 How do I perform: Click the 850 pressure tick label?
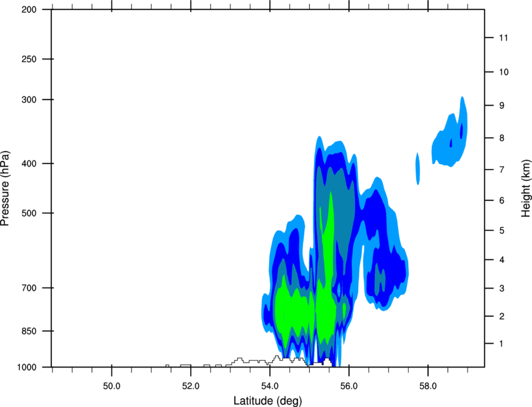click(x=29, y=331)
